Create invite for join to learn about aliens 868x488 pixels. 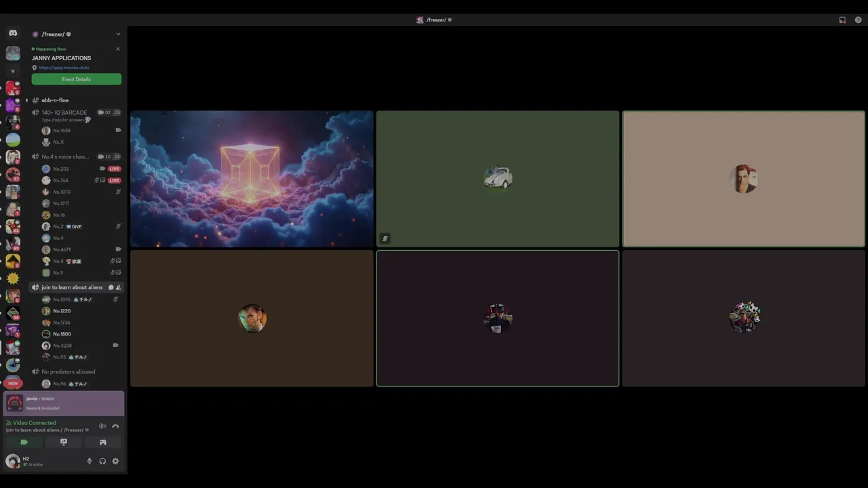[x=118, y=287]
